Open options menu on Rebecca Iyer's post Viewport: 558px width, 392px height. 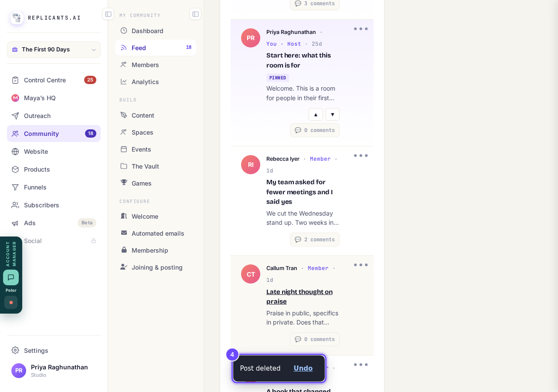click(361, 156)
